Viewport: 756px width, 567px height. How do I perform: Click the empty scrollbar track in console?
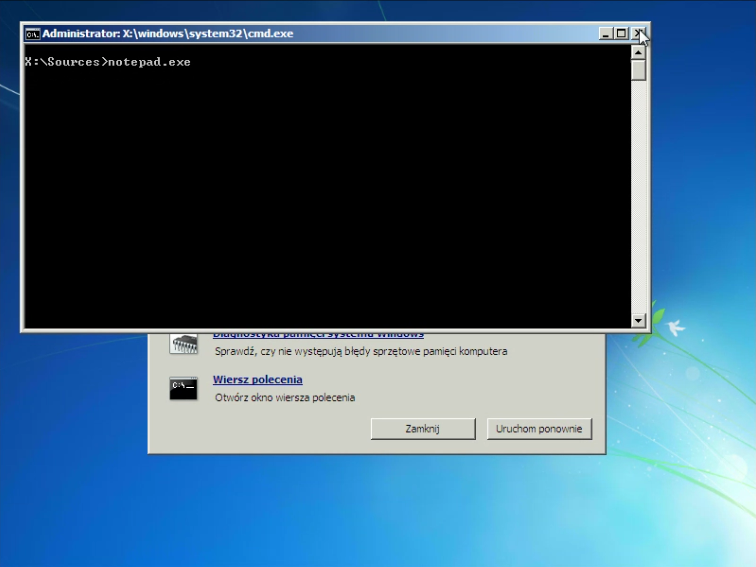638,198
